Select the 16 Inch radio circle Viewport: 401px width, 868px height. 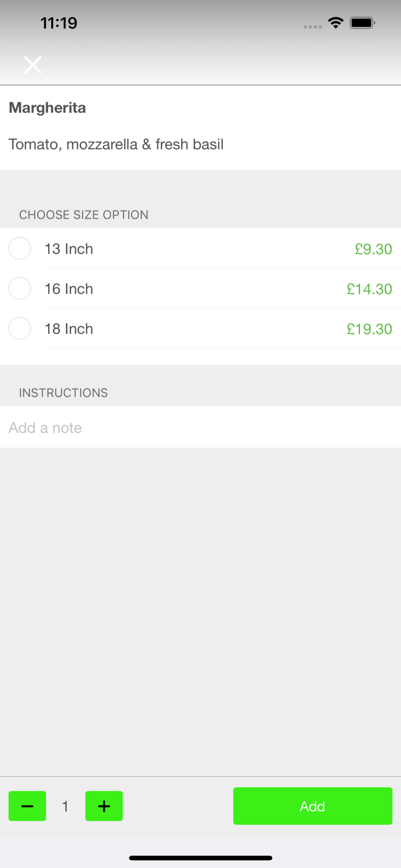(x=20, y=289)
